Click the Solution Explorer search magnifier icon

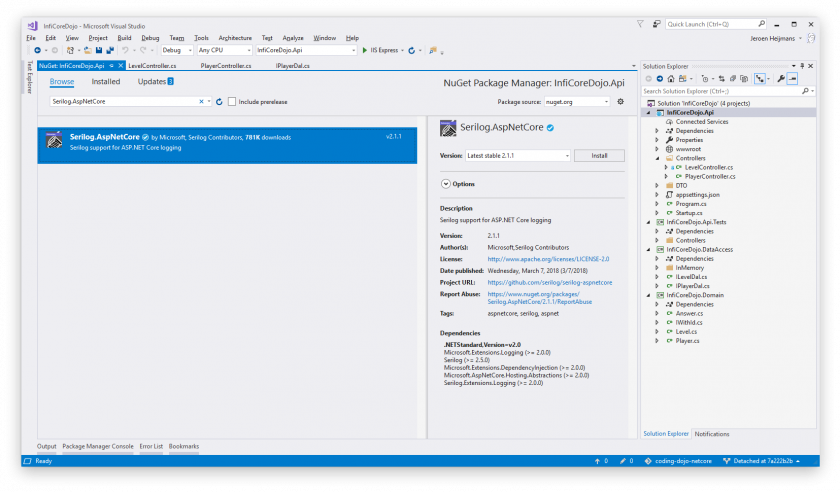tap(805, 91)
